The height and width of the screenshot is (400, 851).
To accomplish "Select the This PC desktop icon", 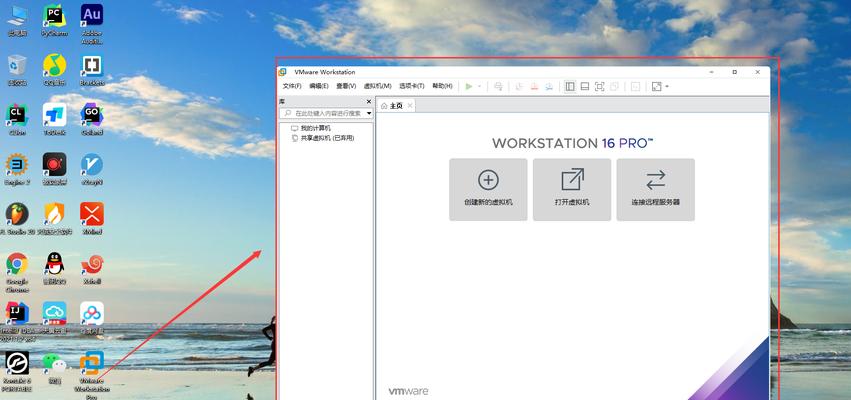I will 17,20.
